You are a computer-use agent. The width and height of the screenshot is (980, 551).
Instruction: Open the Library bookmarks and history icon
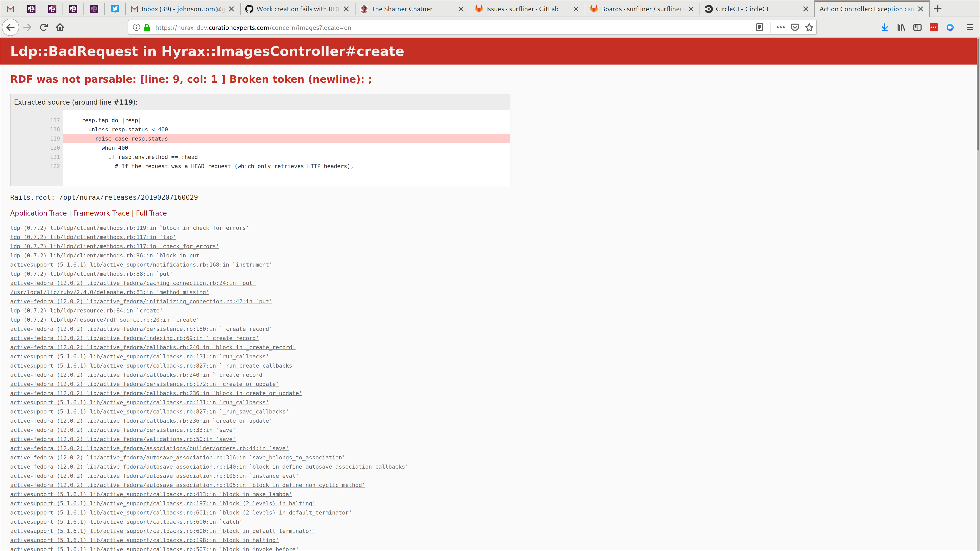click(901, 27)
